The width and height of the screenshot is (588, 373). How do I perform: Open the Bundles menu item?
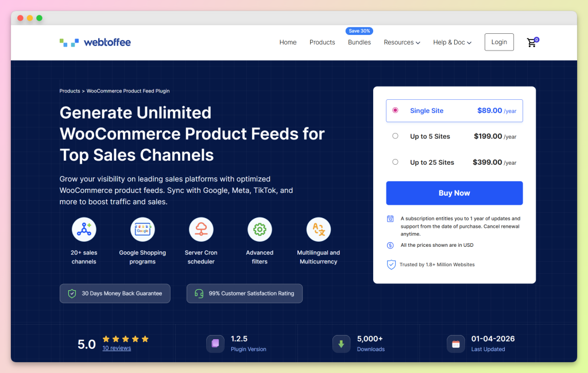click(359, 42)
